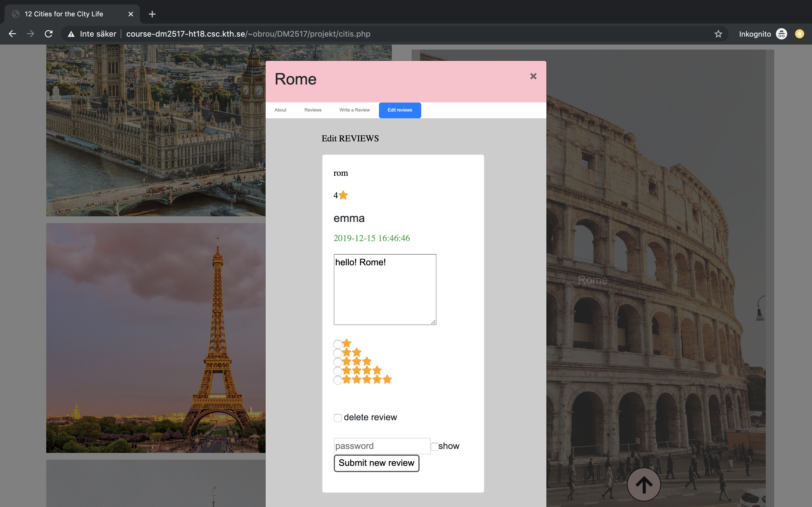Screen dimensions: 812x507
Task: Toggle the show password checkbox
Action: pyautogui.click(x=434, y=446)
